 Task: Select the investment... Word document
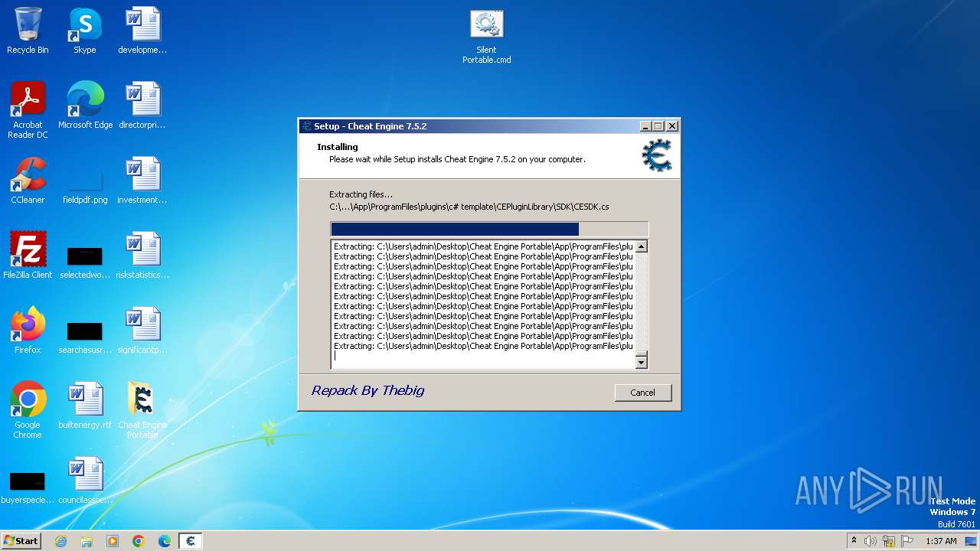point(142,181)
